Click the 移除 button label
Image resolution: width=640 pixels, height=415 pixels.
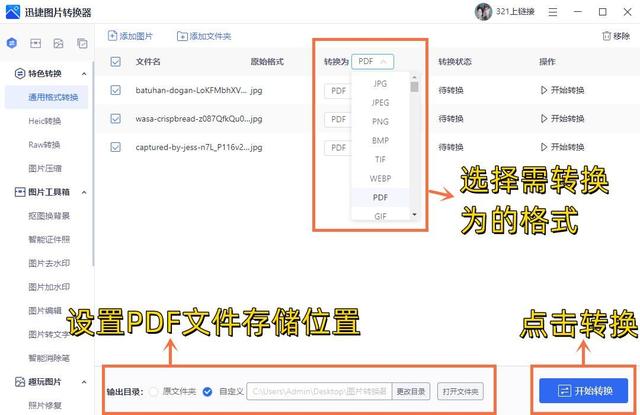coord(622,36)
